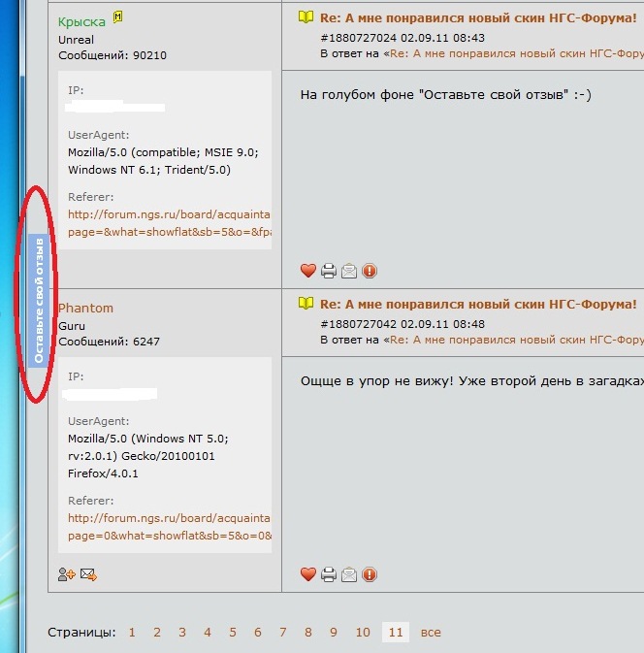Click the heart icon under Phantom's post
The height and width of the screenshot is (653, 644).
308,574
